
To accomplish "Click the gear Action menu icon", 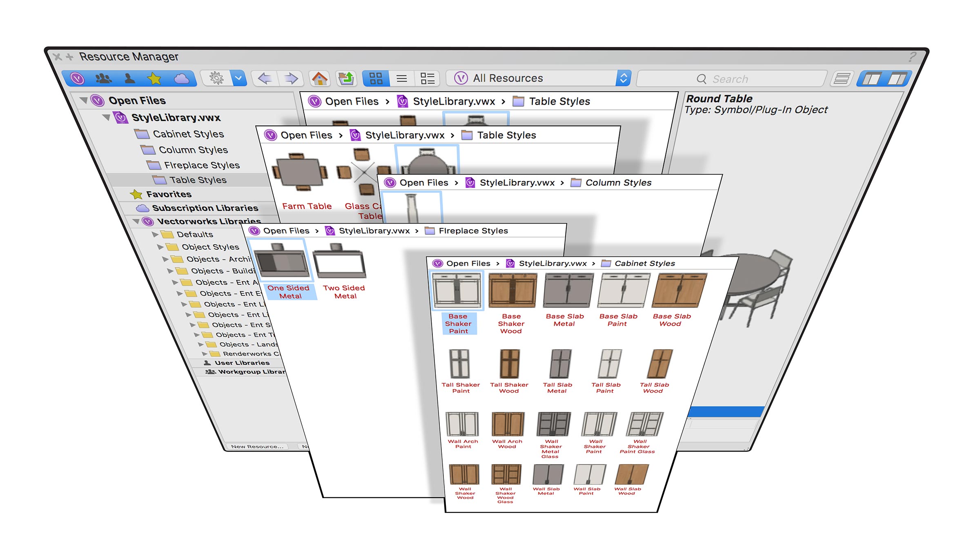I will click(216, 78).
